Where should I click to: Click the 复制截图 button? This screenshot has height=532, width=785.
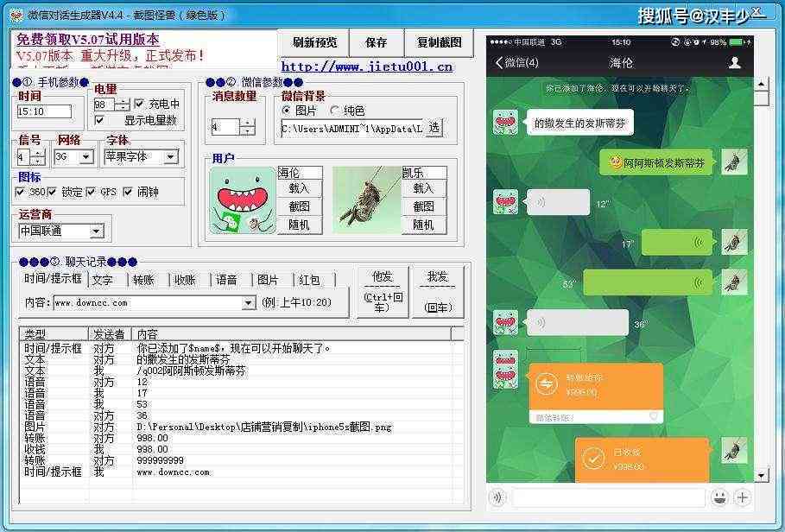(439, 42)
